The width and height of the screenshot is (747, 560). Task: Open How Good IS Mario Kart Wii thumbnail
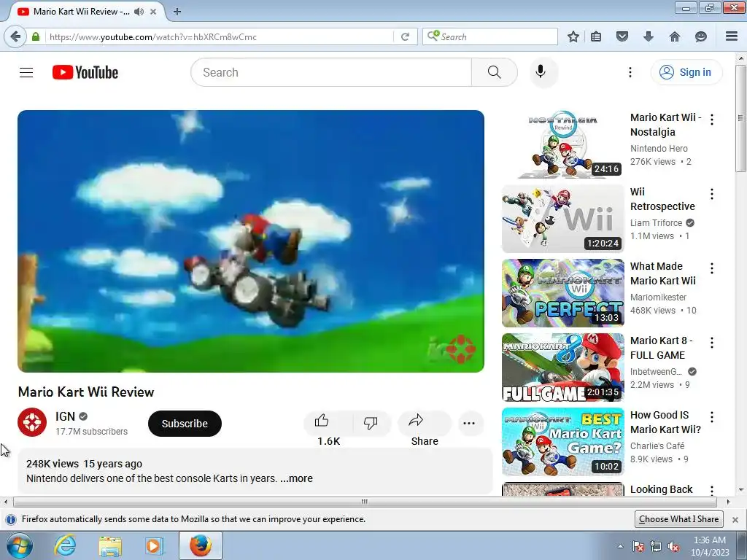click(562, 442)
